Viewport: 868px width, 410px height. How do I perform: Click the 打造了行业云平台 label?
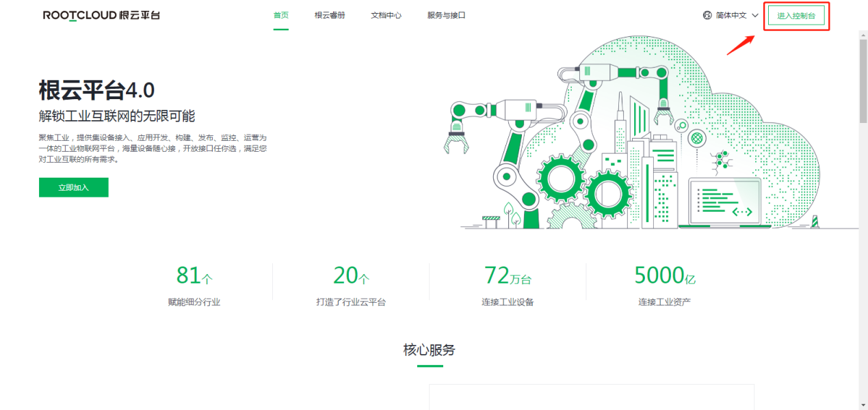[x=351, y=302]
